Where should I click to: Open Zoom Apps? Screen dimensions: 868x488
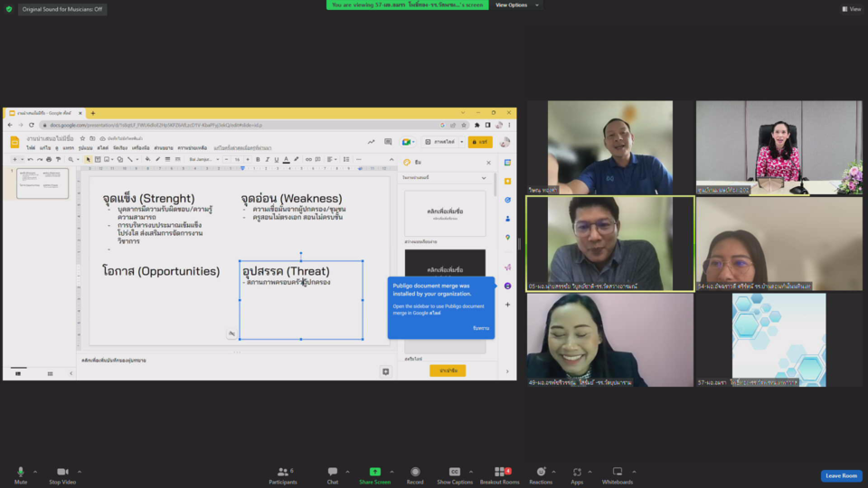click(x=577, y=475)
